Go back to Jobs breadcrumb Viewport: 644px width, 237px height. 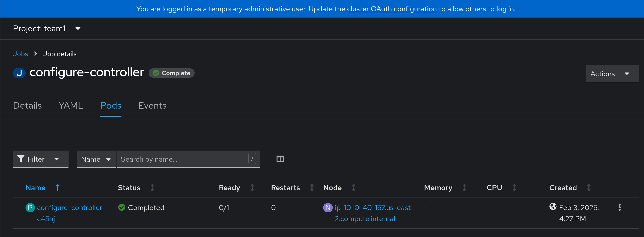(x=20, y=54)
